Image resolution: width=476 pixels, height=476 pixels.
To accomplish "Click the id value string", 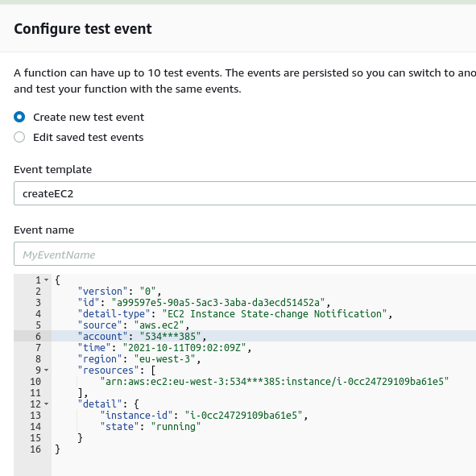I will (x=218, y=303).
